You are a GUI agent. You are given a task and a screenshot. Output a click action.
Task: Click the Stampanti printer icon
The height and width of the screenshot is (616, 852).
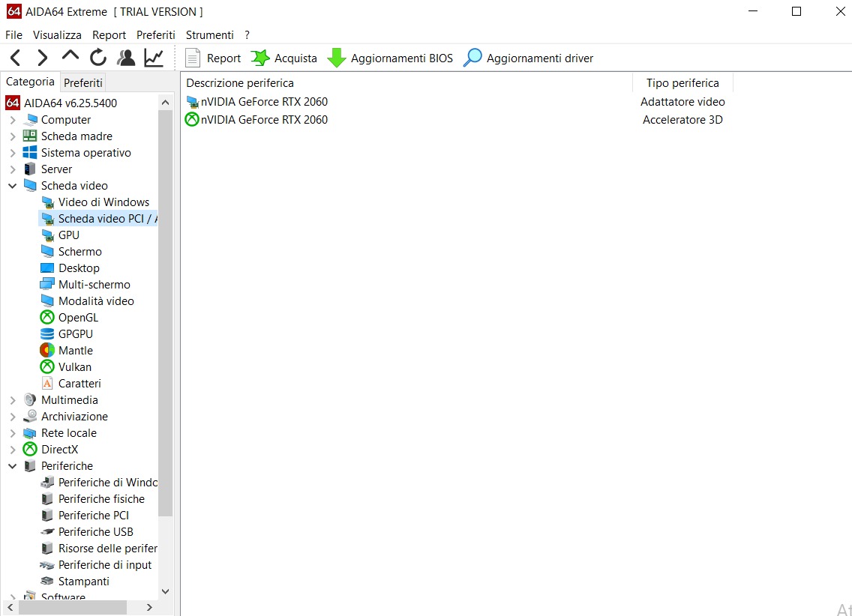tap(47, 582)
